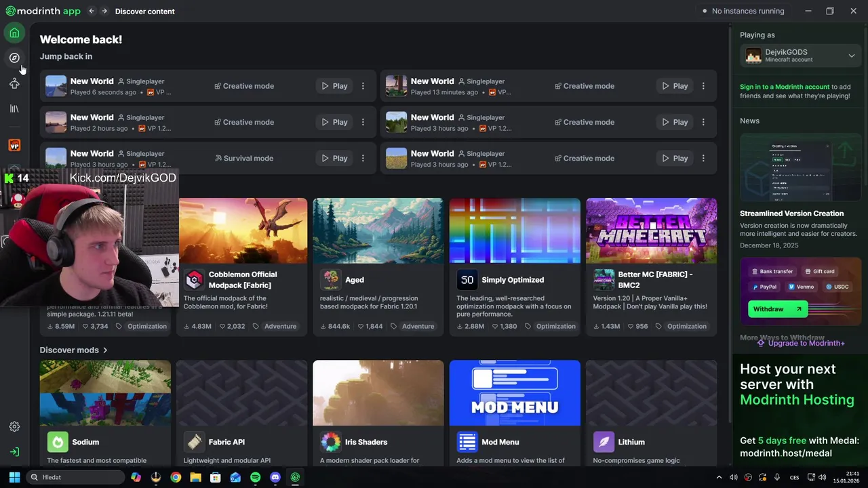Click Upgrade to Modrinth+ link
The width and height of the screenshot is (868, 488).
coord(801,343)
